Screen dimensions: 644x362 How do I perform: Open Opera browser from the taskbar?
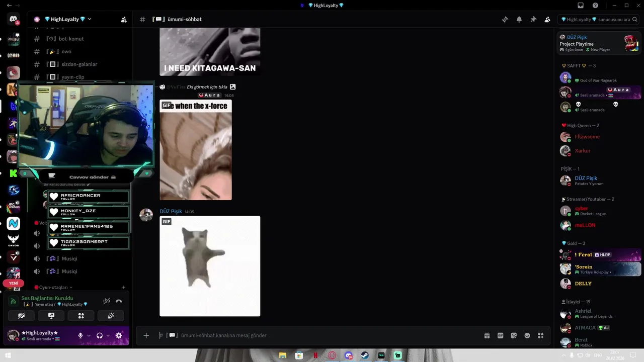click(332, 355)
